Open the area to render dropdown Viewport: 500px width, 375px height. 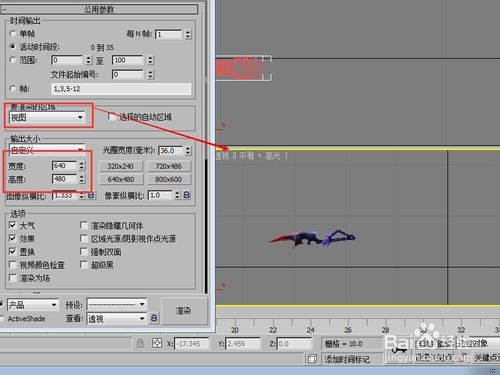click(47, 117)
